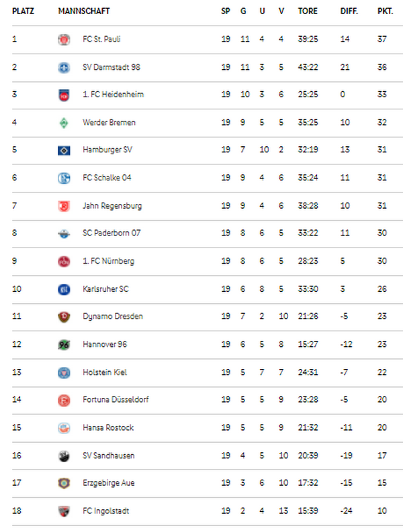Click the Werder Bremen green diamond logo
Image resolution: width=403 pixels, height=532 pixels.
(64, 123)
